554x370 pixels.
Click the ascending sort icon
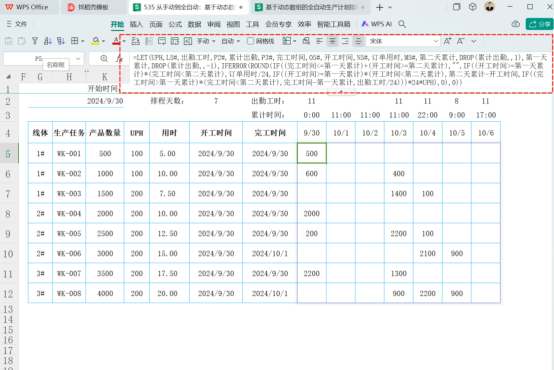(x=48, y=41)
